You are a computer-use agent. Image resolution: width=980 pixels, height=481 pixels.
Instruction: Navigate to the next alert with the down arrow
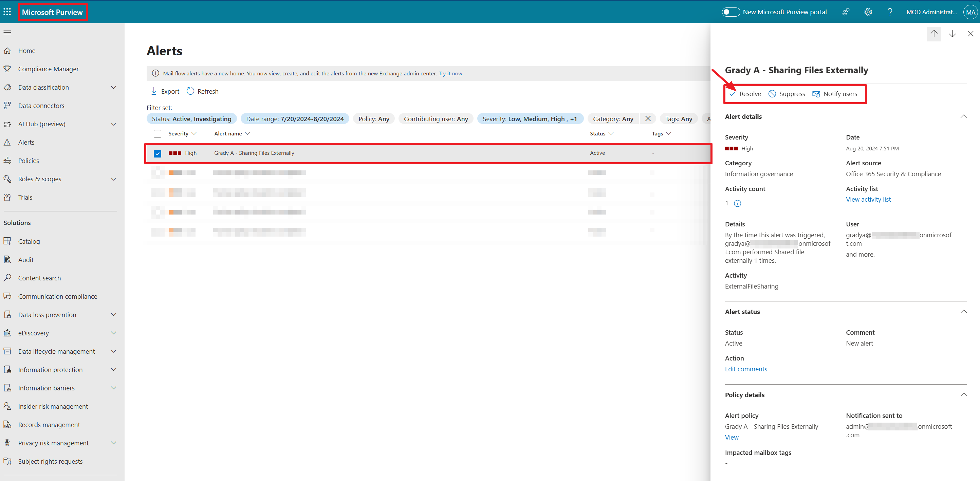pos(952,34)
